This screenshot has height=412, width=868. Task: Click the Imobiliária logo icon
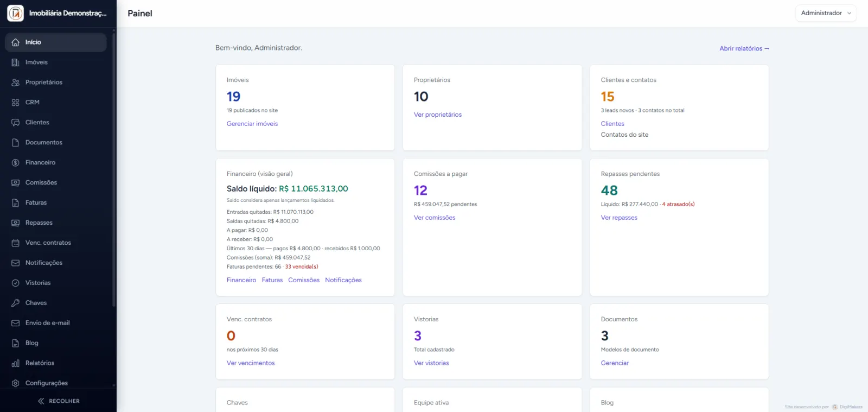point(15,13)
